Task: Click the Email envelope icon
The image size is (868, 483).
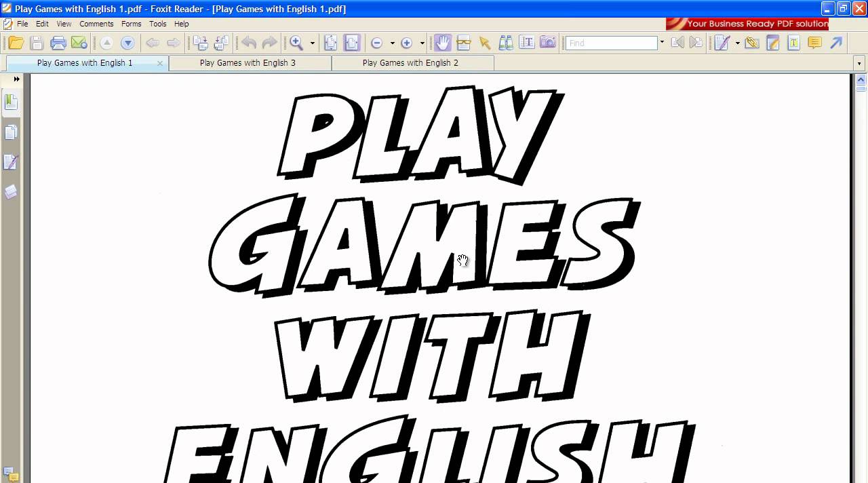Action: click(x=79, y=43)
